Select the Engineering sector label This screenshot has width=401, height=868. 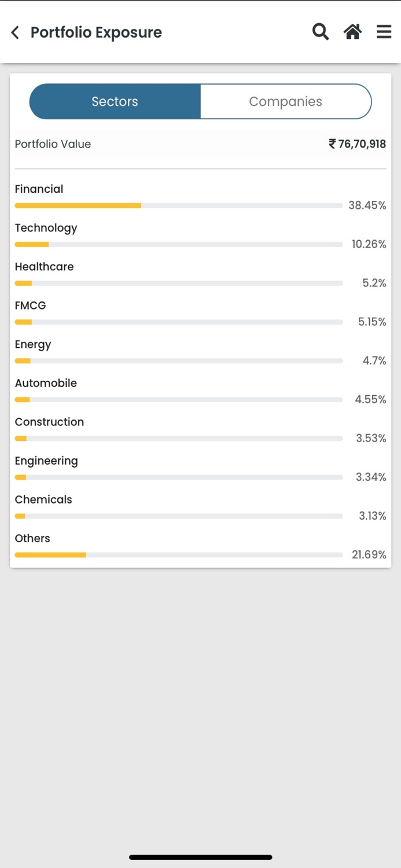pyautogui.click(x=46, y=461)
